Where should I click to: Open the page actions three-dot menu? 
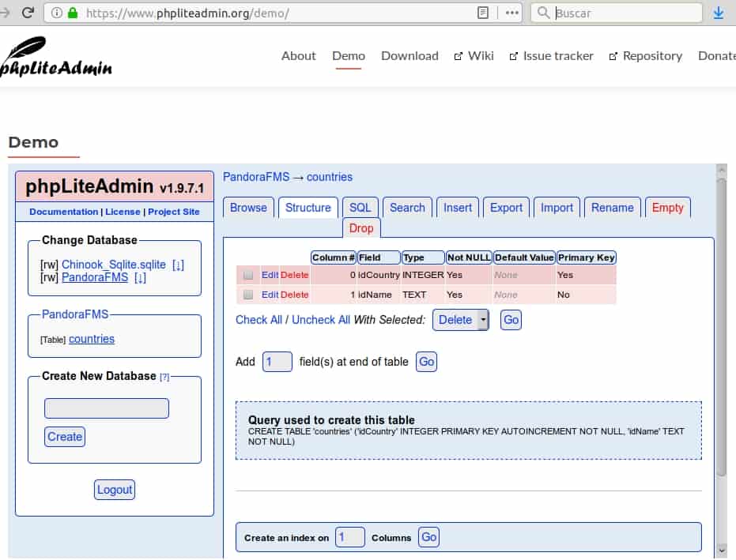pos(512,13)
